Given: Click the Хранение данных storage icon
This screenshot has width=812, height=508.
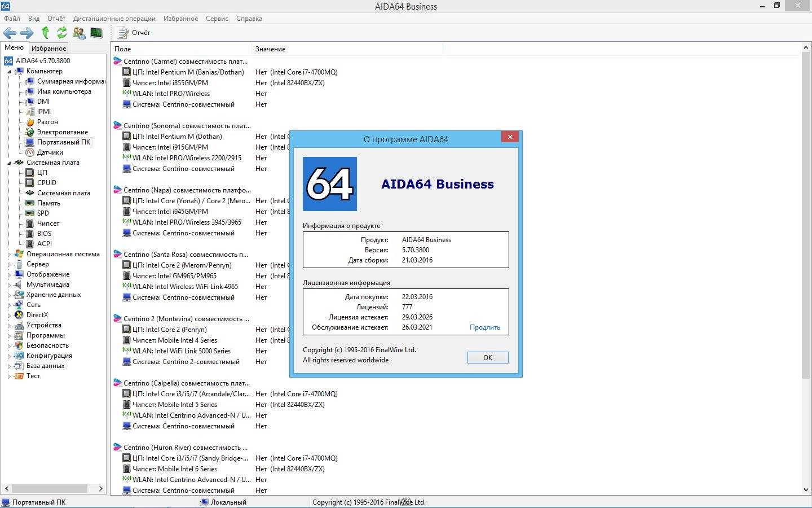Looking at the screenshot, I should tap(19, 295).
